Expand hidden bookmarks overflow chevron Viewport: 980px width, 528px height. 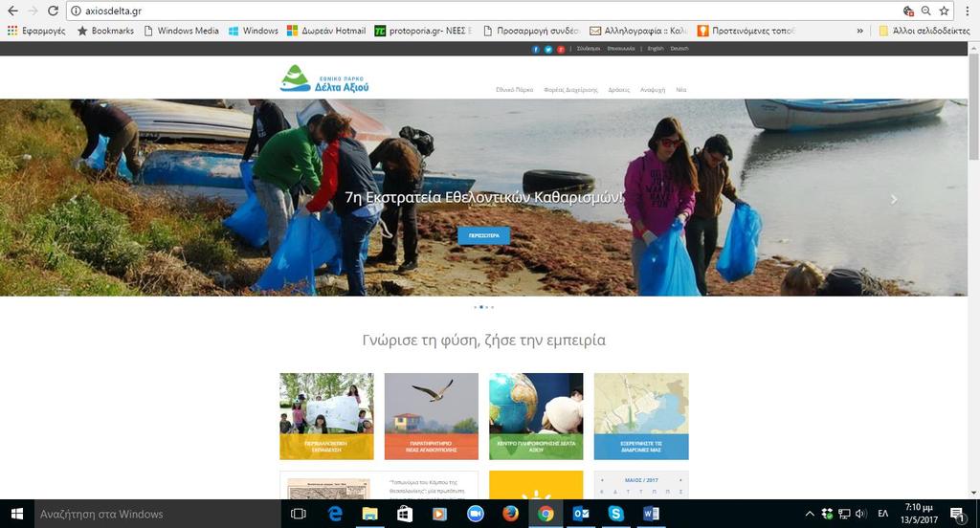(x=860, y=30)
